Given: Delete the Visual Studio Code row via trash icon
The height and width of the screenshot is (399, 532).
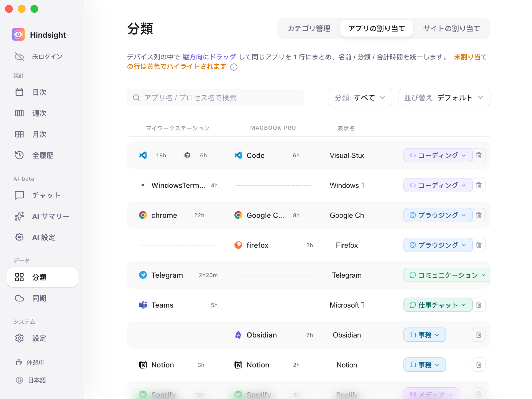Looking at the screenshot, I should [x=479, y=155].
